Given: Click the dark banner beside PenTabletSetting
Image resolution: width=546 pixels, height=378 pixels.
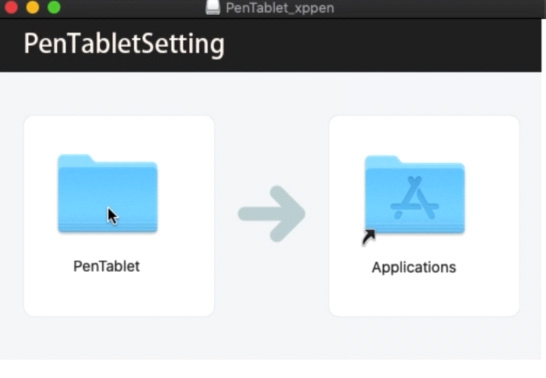Looking at the screenshot, I should point(383,45).
